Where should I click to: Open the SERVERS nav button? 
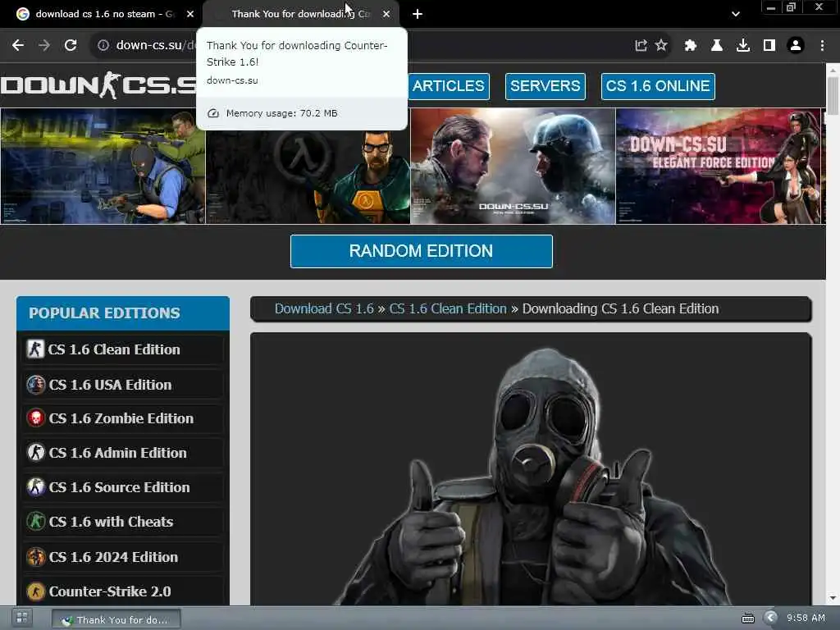pyautogui.click(x=545, y=86)
